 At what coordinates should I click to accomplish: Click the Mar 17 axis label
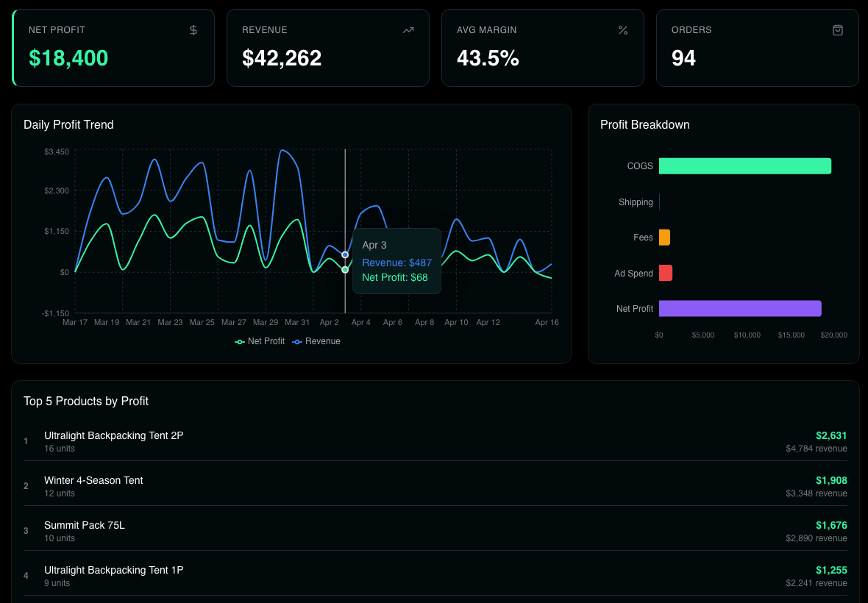click(75, 322)
